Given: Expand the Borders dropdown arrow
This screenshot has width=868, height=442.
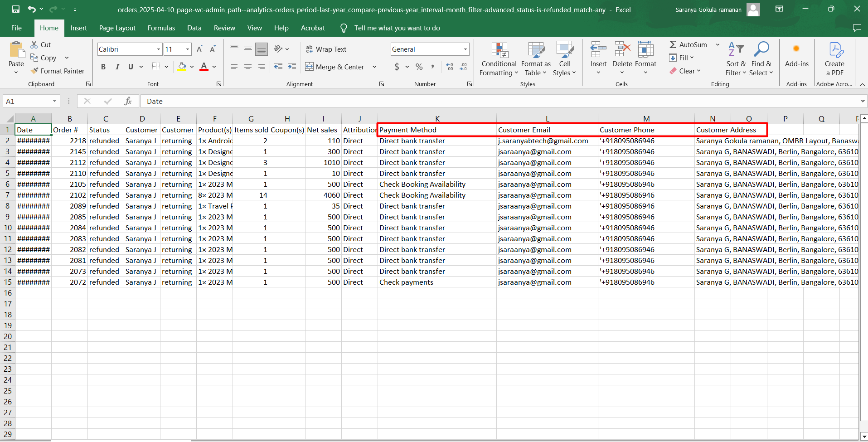Looking at the screenshot, I should click(166, 67).
